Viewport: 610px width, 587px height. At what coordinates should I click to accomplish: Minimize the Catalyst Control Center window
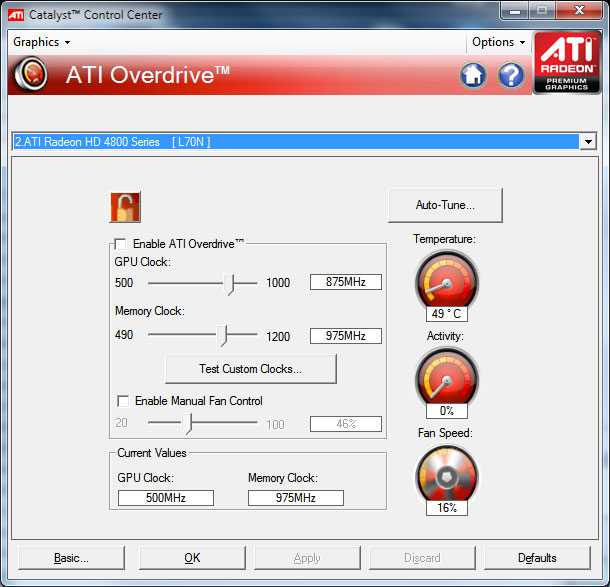pos(514,11)
